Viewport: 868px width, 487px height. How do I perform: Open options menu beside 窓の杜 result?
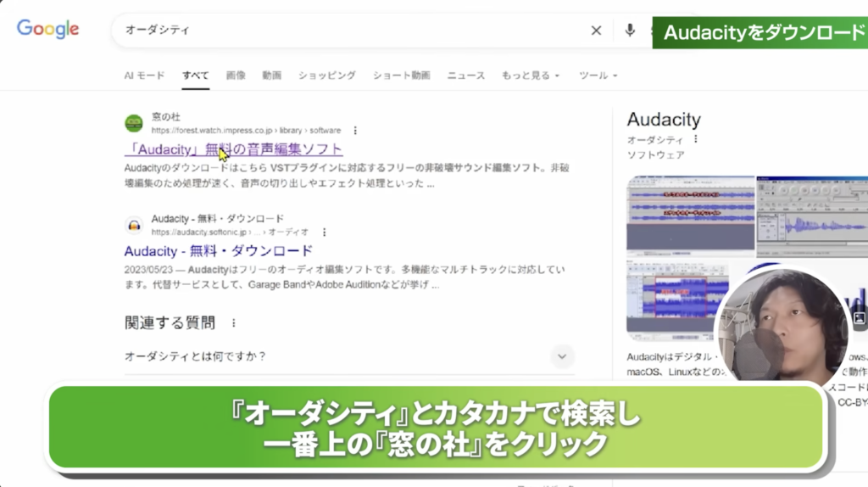(355, 131)
